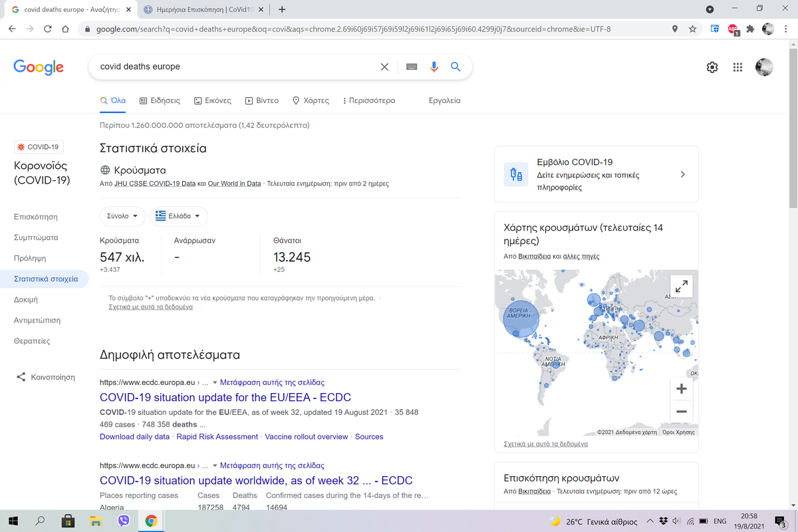Select Πρόληψη in the COVID sidebar
This screenshot has width=798, height=532.
click(30, 258)
